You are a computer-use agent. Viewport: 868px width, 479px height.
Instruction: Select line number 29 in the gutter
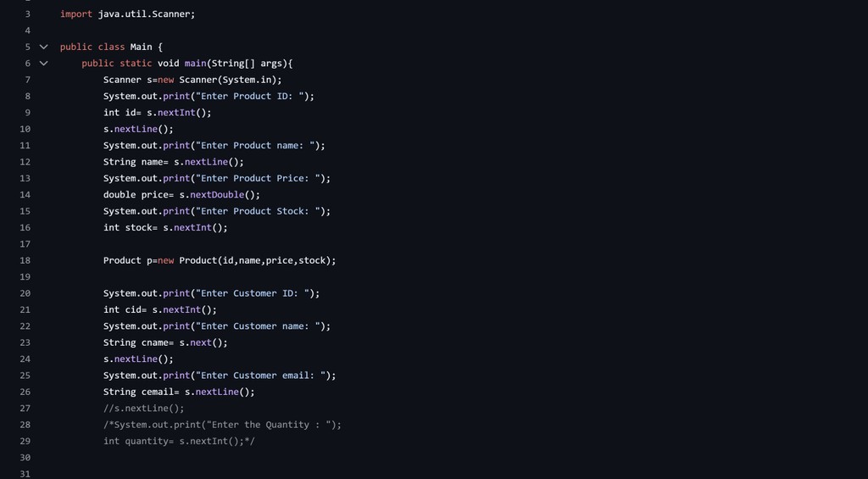tap(25, 441)
